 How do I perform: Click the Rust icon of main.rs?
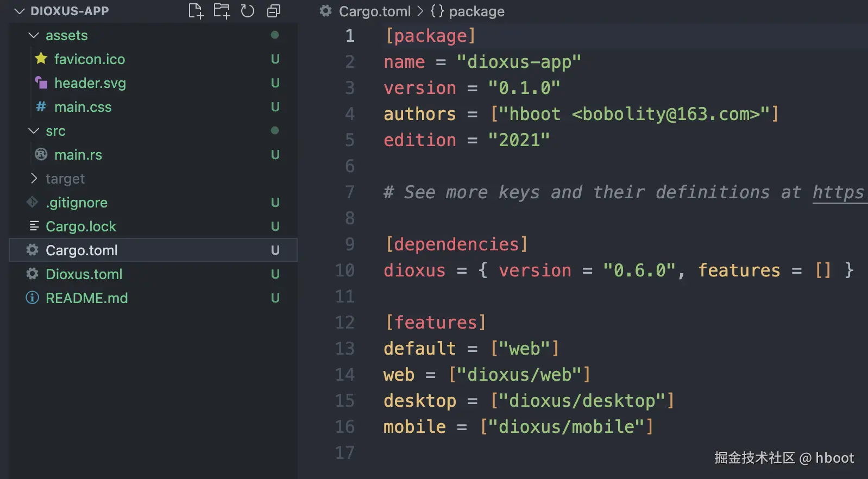[x=41, y=155]
